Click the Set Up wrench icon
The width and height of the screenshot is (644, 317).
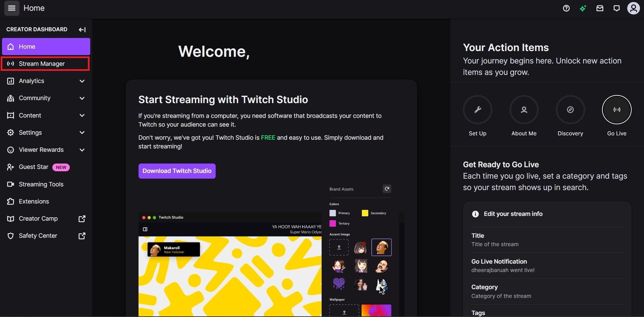478,109
